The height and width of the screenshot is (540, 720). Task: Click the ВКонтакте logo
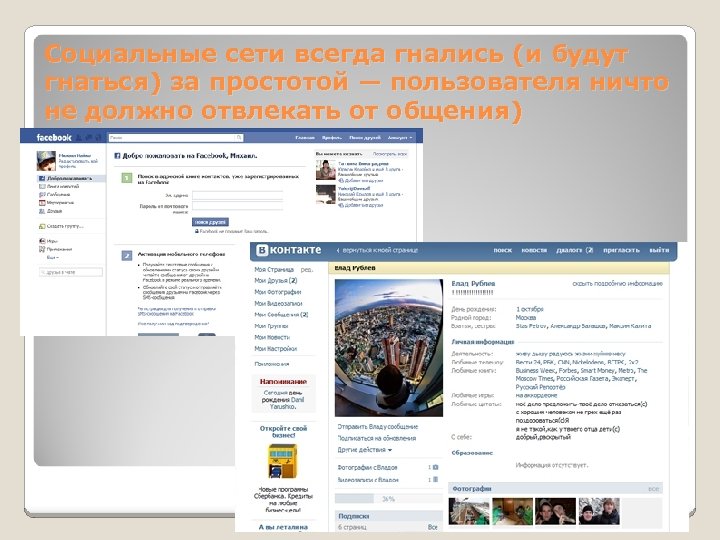(289, 250)
